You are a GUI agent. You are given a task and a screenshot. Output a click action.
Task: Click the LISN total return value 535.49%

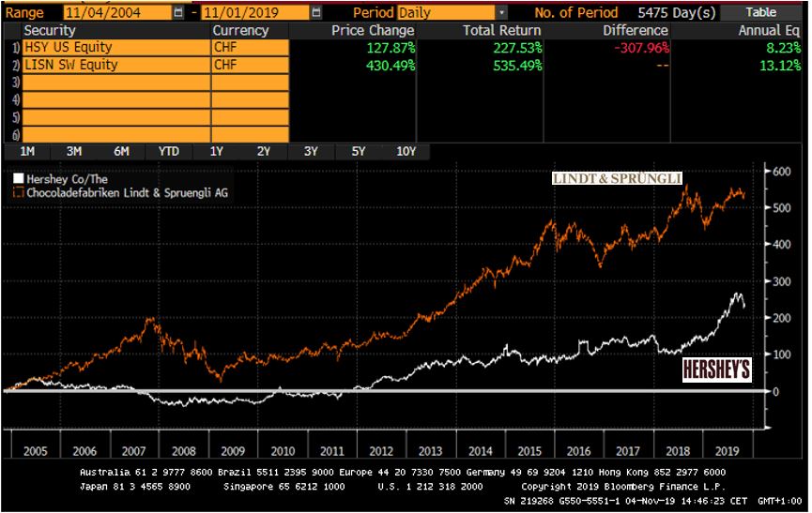517,66
